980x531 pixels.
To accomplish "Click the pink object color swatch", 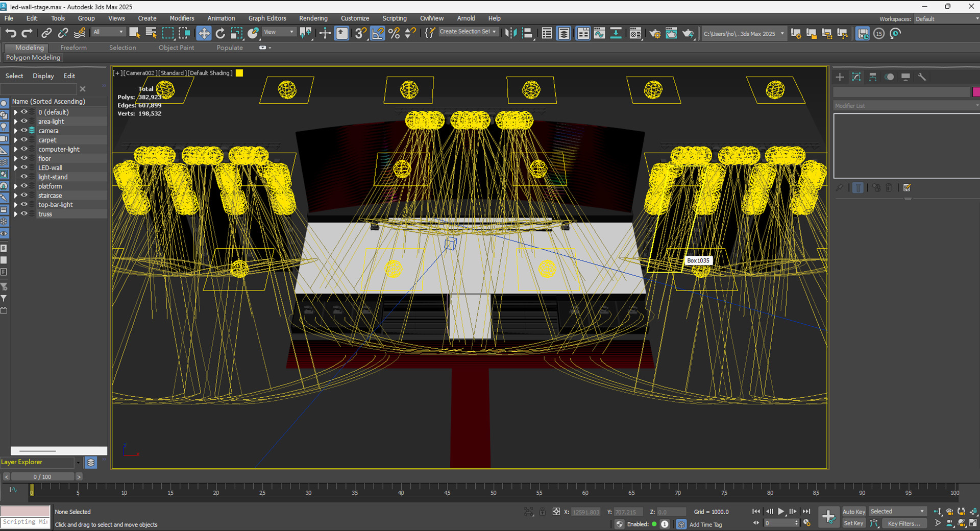I will 976,92.
